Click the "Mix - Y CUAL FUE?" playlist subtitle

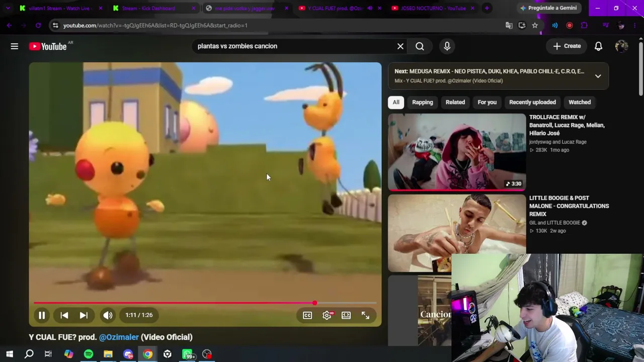(x=448, y=81)
